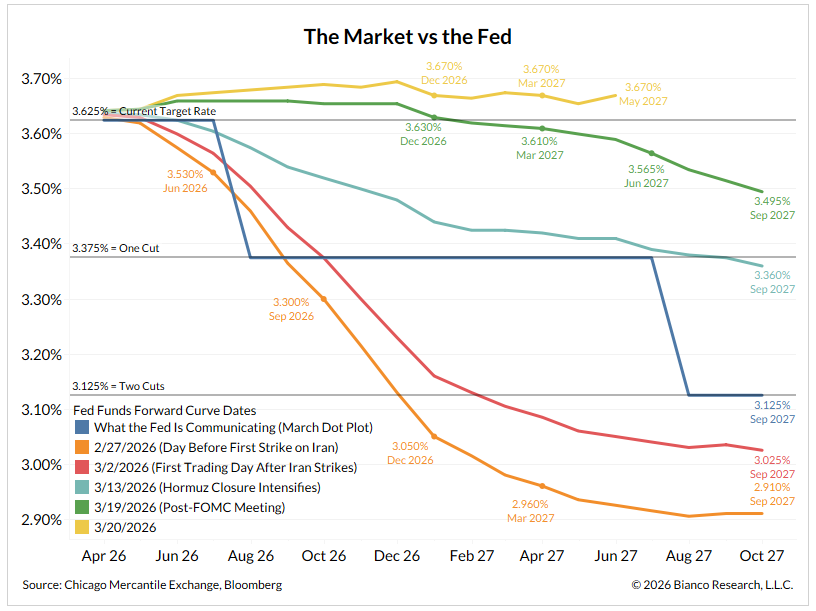Click the yellow 3.670% May 2027 label
The height and width of the screenshot is (611, 816).
click(x=644, y=94)
